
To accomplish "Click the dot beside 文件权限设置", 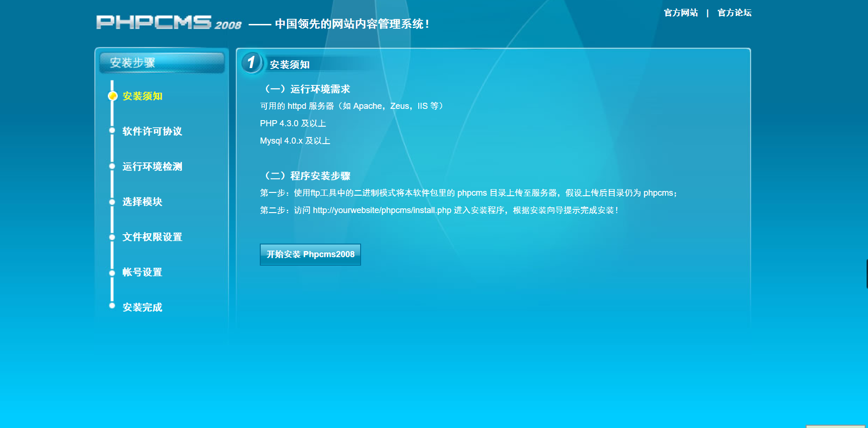I will click(x=112, y=237).
